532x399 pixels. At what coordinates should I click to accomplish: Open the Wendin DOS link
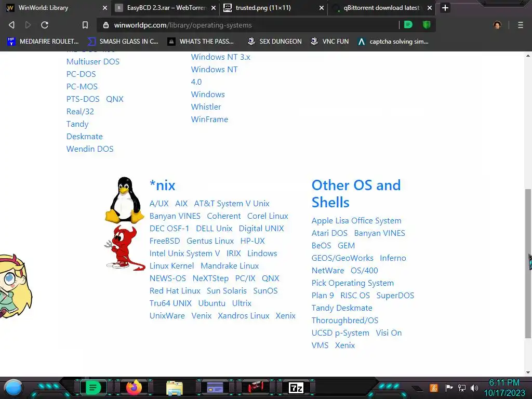click(x=90, y=149)
